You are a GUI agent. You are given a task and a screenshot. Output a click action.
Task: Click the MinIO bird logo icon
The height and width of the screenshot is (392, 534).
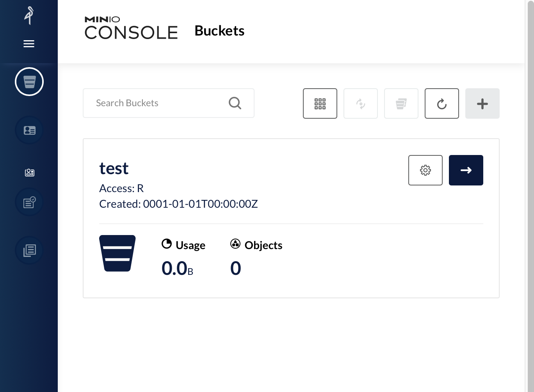(x=29, y=16)
